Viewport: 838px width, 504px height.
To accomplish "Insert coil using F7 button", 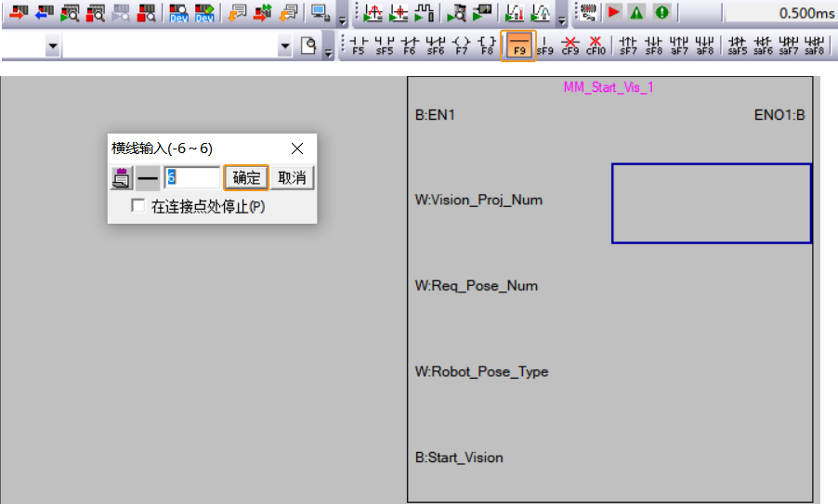I will click(x=461, y=45).
